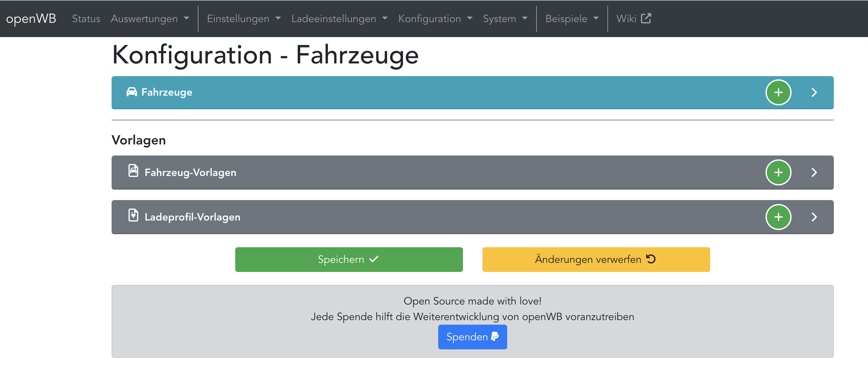Viewport: 868px width, 378px height.
Task: Open the Konfiguration menu
Action: pyautogui.click(x=435, y=19)
